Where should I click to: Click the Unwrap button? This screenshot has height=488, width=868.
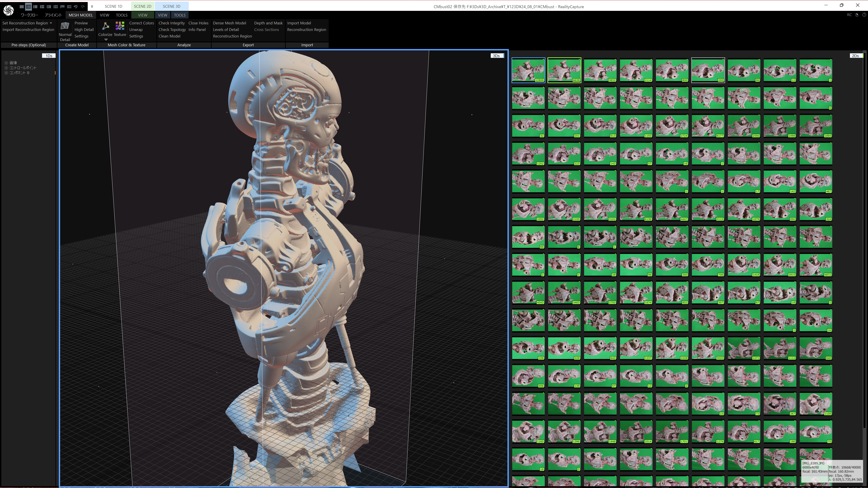tap(136, 30)
